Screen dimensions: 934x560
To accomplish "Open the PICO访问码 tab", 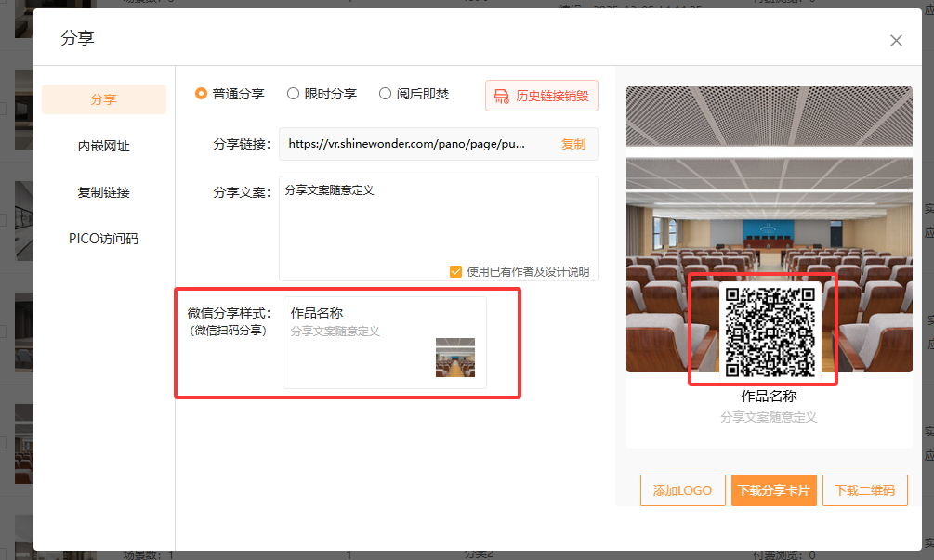I will (104, 239).
